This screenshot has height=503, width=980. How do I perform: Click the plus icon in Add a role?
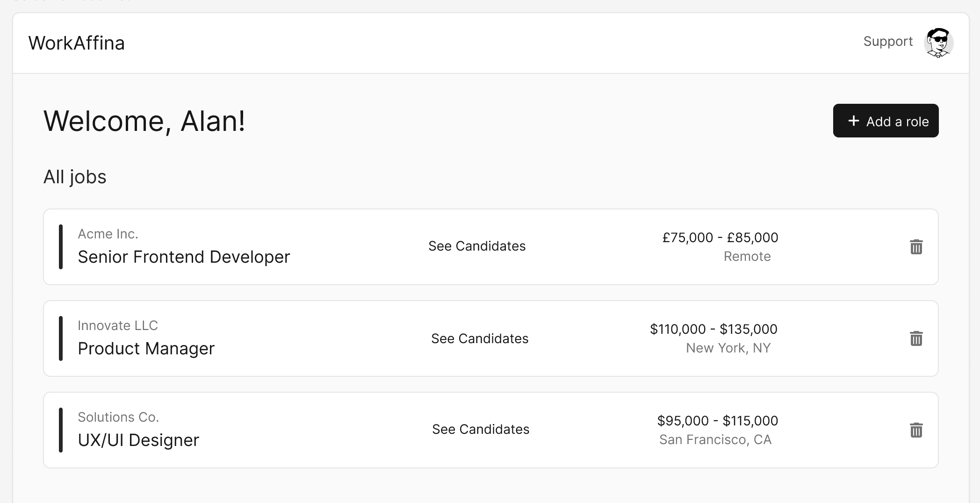(854, 121)
